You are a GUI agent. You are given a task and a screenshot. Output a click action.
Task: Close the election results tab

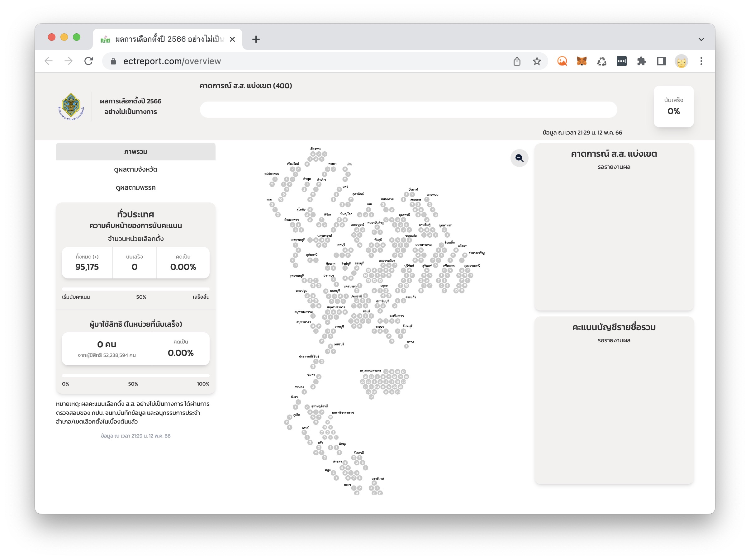coord(232,39)
